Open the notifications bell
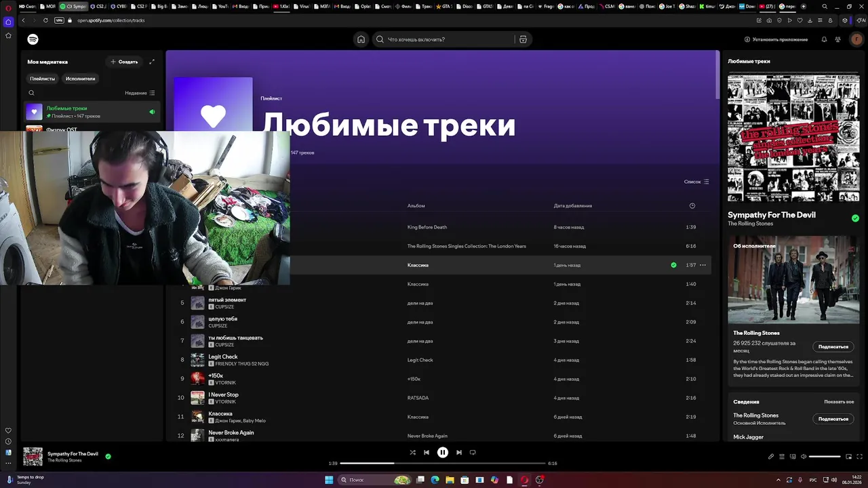 click(x=824, y=39)
